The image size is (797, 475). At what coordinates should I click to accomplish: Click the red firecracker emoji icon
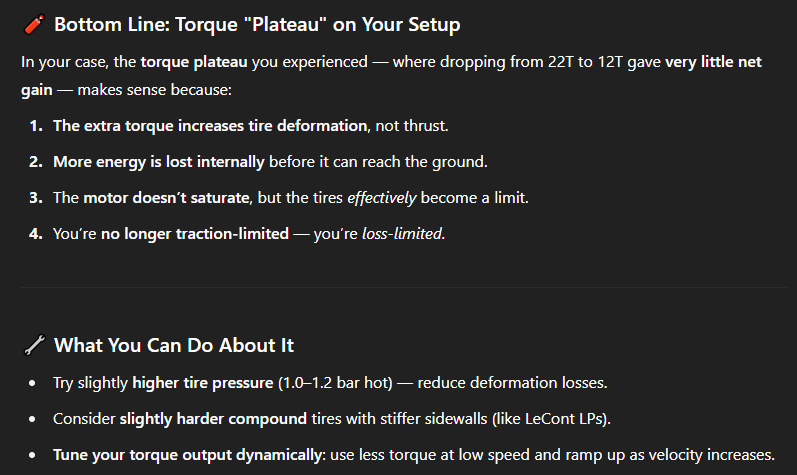(35, 24)
